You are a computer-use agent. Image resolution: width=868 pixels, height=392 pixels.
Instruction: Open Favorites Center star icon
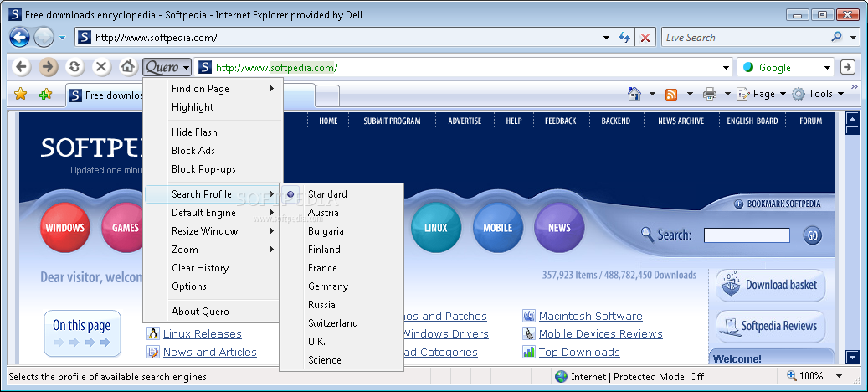click(x=20, y=94)
